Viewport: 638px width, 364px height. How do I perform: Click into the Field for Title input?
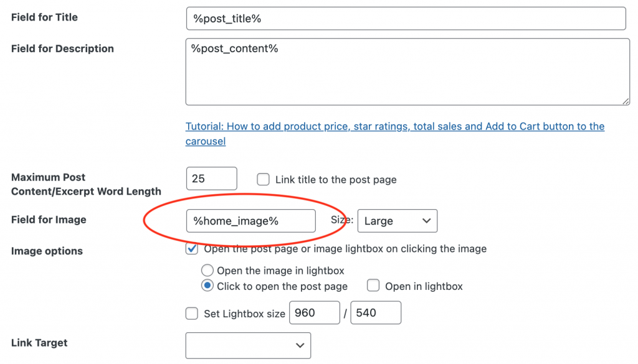(x=405, y=18)
